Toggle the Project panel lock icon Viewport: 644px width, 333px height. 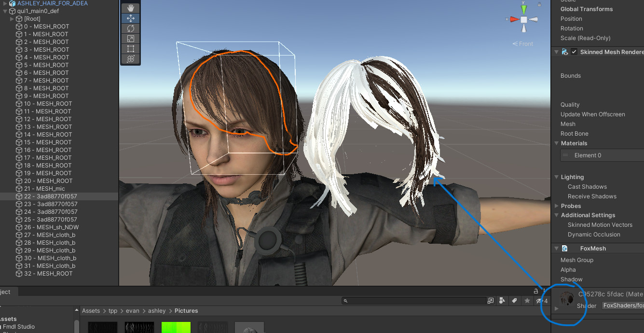pos(535,291)
